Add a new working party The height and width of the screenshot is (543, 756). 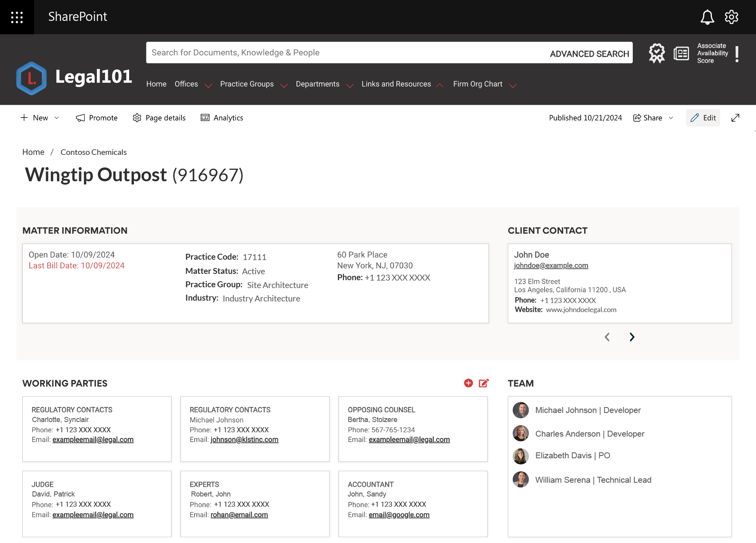(468, 383)
